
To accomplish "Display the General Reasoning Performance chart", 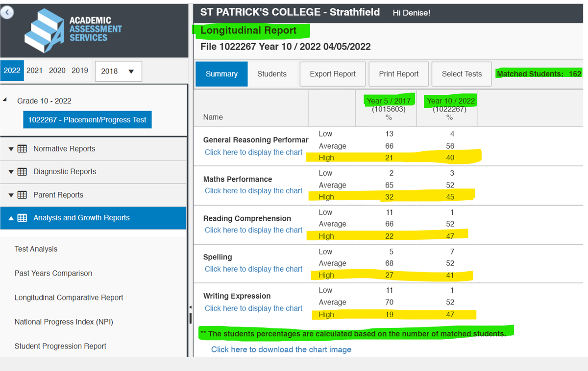I will click(x=253, y=152).
